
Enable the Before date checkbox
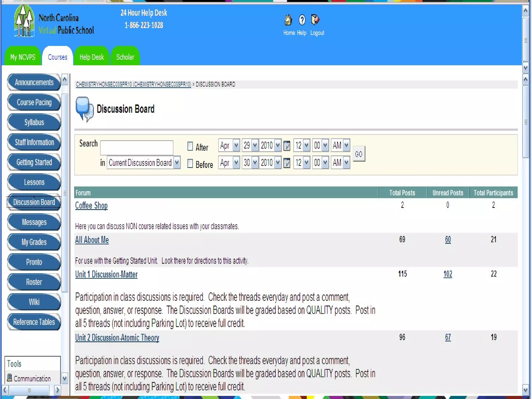[190, 164]
